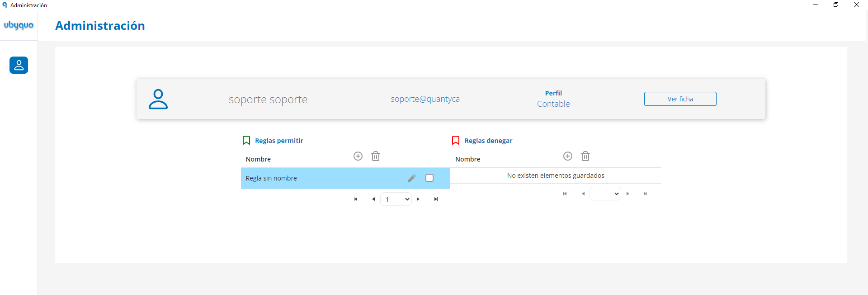Viewport: 868px width, 295px height.
Task: Go to next page of Reglas denegar
Action: point(628,194)
